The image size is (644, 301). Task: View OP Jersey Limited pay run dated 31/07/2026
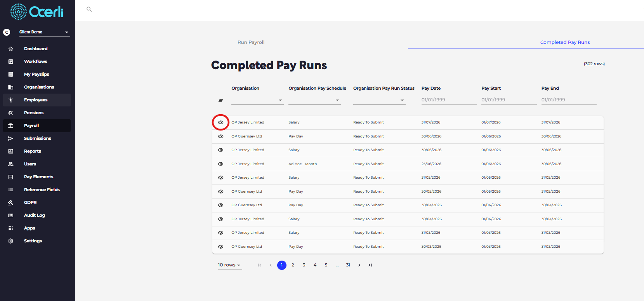220,122
